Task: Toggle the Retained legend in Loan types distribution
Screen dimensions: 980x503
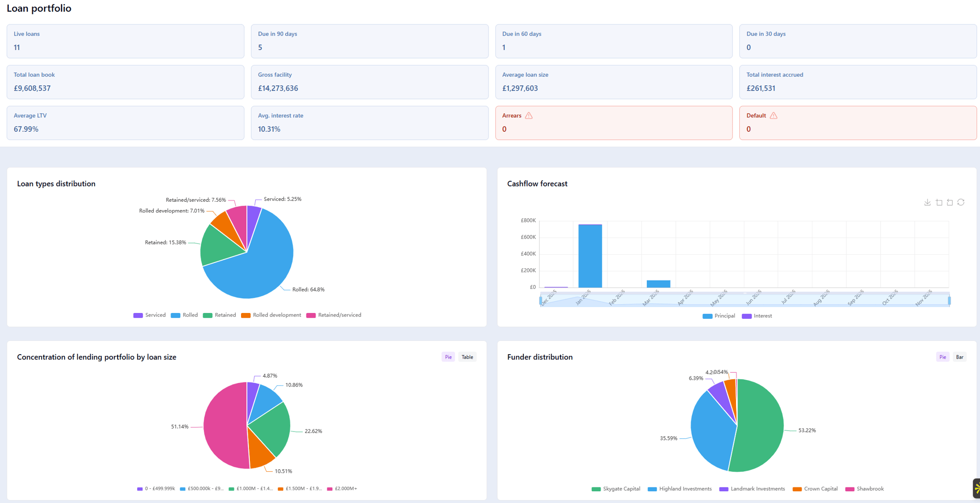Action: tap(220, 315)
